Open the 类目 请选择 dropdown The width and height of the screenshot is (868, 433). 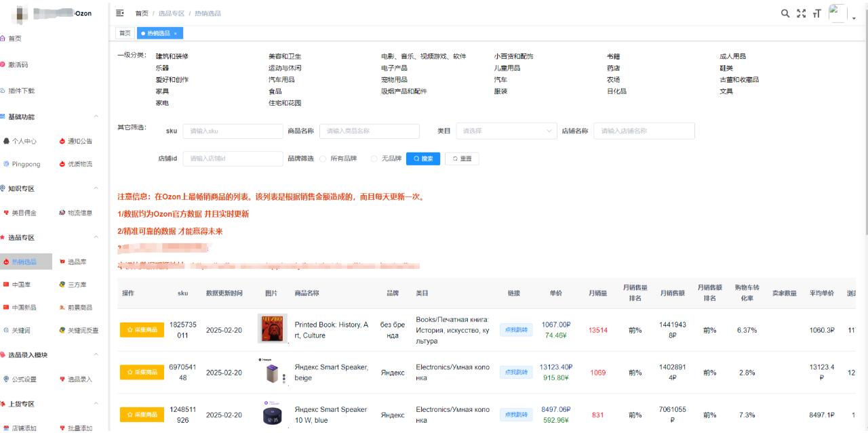[506, 131]
